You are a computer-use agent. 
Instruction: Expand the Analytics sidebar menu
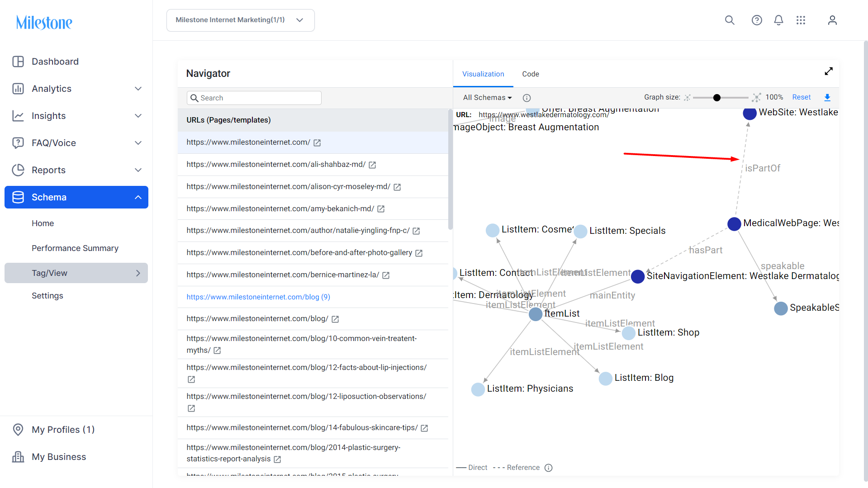(138, 89)
